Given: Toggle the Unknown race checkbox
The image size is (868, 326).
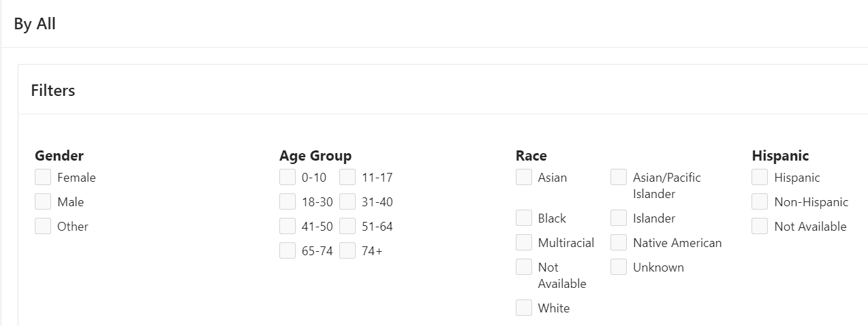Looking at the screenshot, I should (x=619, y=267).
